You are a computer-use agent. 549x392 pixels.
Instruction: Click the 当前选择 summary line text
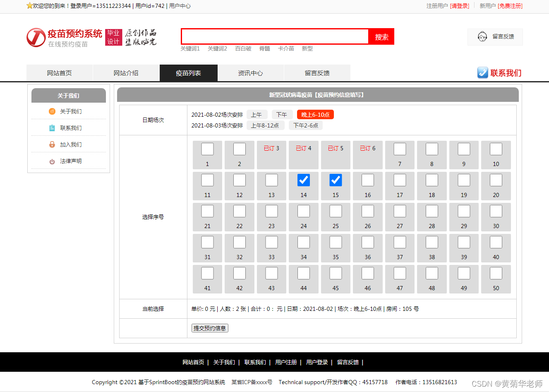pos(305,309)
